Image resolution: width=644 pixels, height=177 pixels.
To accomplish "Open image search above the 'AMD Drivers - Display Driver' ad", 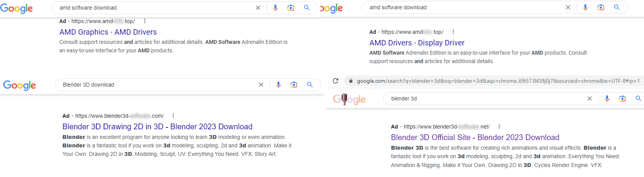I will pyautogui.click(x=601, y=7).
